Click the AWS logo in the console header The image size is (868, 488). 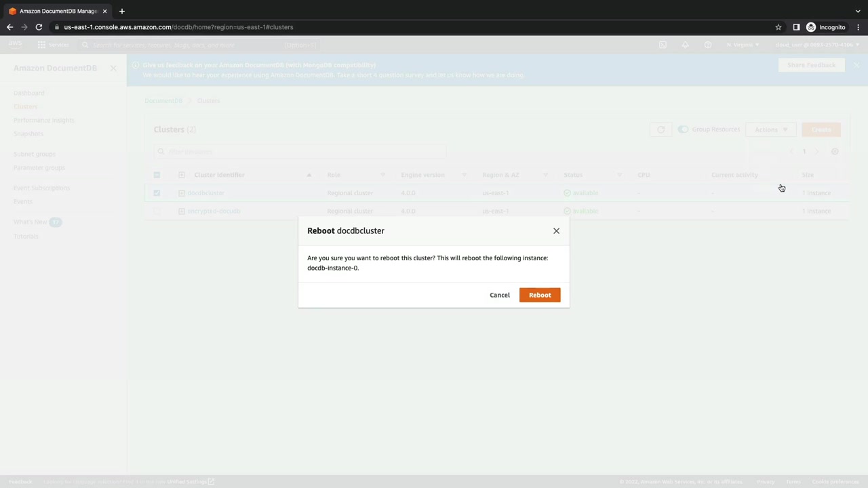(x=15, y=45)
